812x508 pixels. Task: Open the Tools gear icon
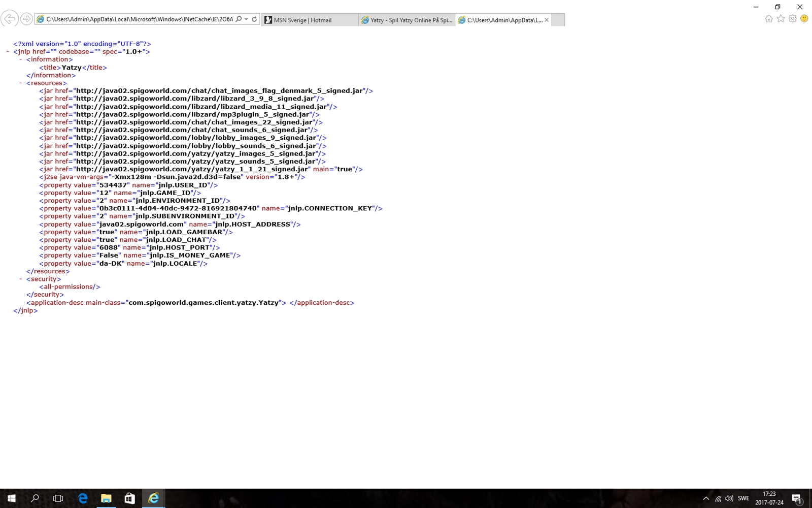pyautogui.click(x=792, y=19)
